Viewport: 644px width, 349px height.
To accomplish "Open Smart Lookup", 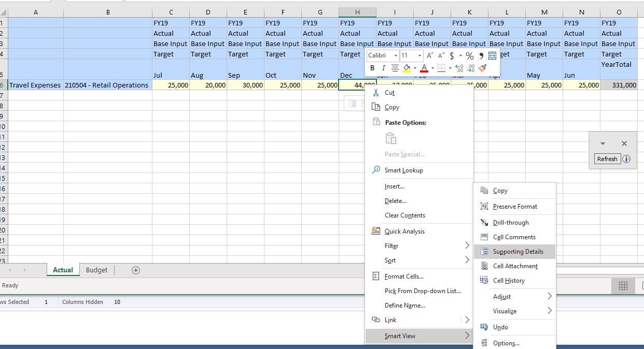I will 419,170.
